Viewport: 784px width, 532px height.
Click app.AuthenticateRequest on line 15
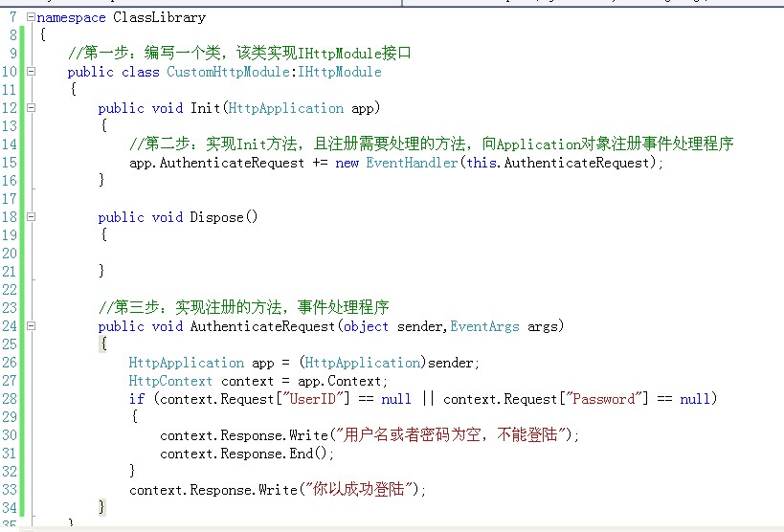(216, 163)
